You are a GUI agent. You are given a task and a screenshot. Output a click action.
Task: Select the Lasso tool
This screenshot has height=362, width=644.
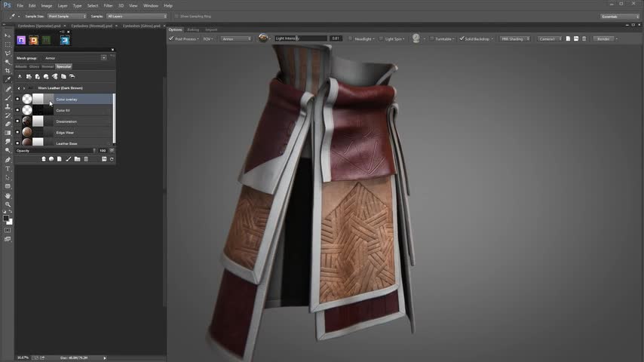pos(8,53)
